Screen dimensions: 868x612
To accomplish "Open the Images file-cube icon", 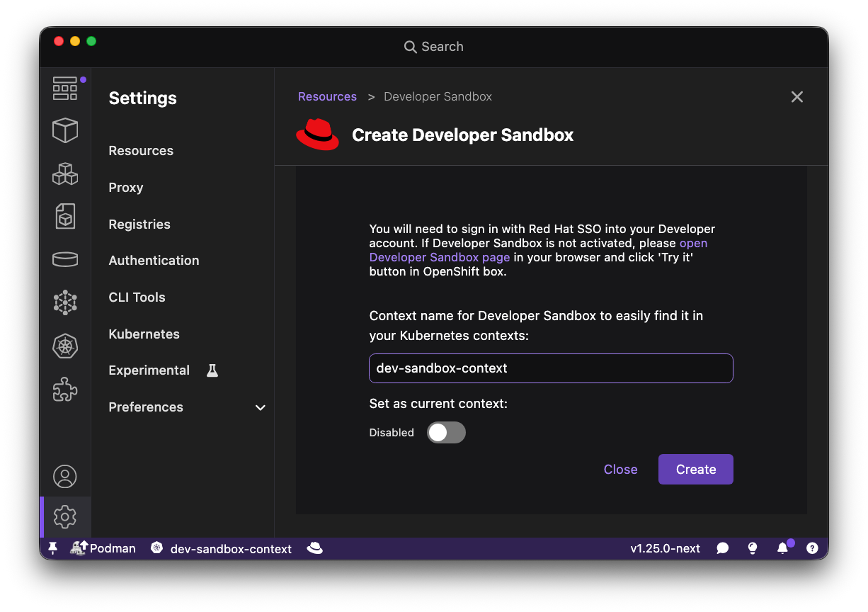I will [65, 216].
